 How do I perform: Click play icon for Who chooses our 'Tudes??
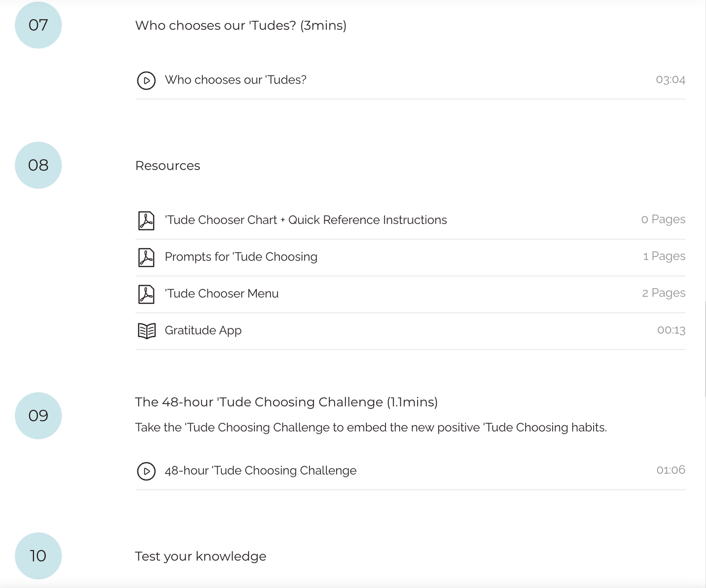click(x=146, y=80)
